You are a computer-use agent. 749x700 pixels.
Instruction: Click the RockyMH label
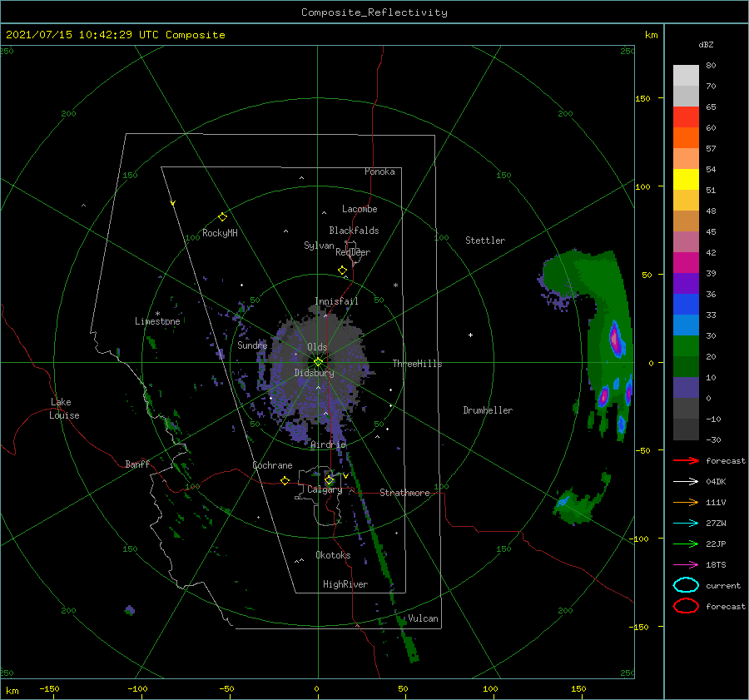[220, 233]
